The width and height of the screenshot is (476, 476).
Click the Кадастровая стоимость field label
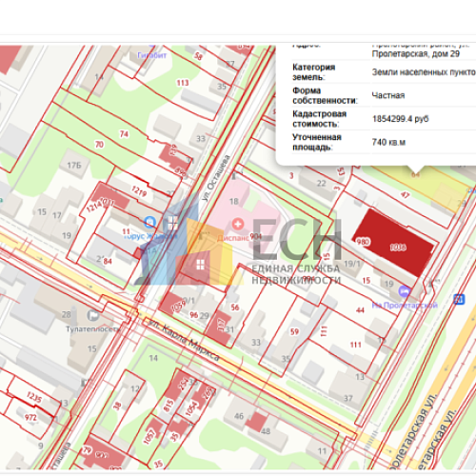click(x=319, y=119)
